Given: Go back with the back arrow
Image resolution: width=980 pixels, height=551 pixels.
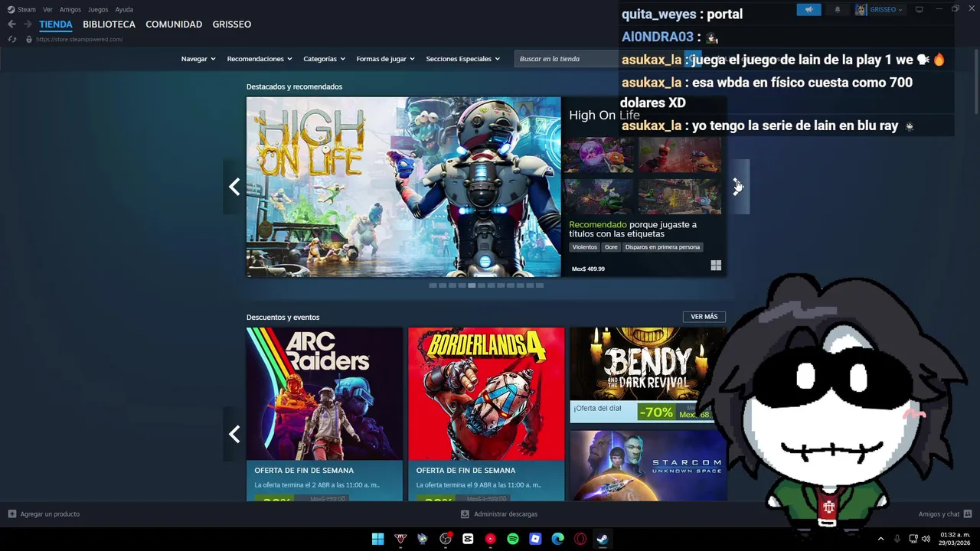Looking at the screenshot, I should [11, 24].
